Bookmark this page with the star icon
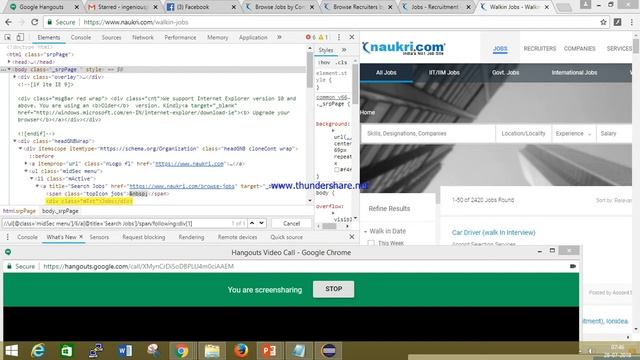Screen dimensions: 640x360 [603, 22]
